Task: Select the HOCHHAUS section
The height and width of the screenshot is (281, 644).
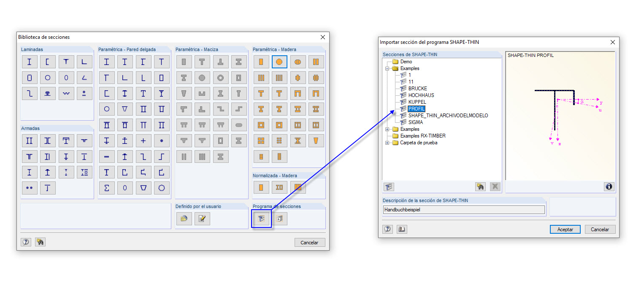Action: (x=421, y=95)
